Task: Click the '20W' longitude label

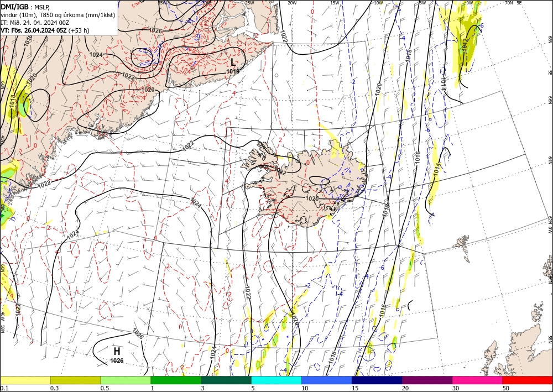Action: coord(292,3)
